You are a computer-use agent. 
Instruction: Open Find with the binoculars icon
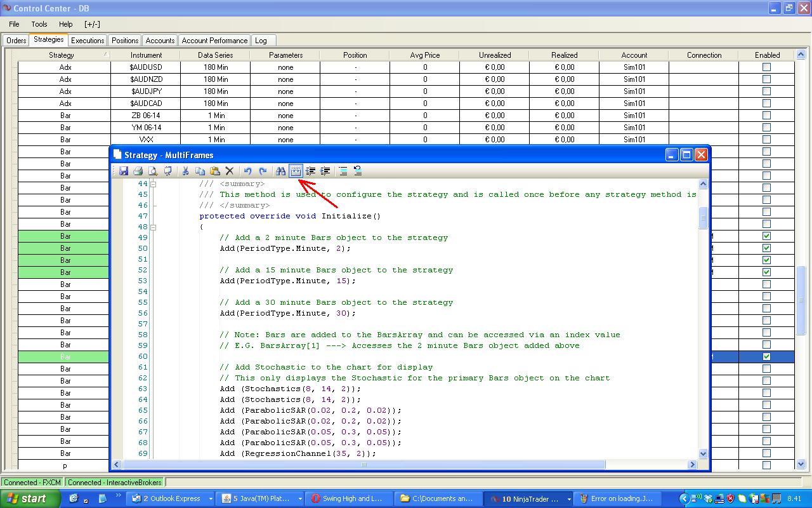click(280, 171)
